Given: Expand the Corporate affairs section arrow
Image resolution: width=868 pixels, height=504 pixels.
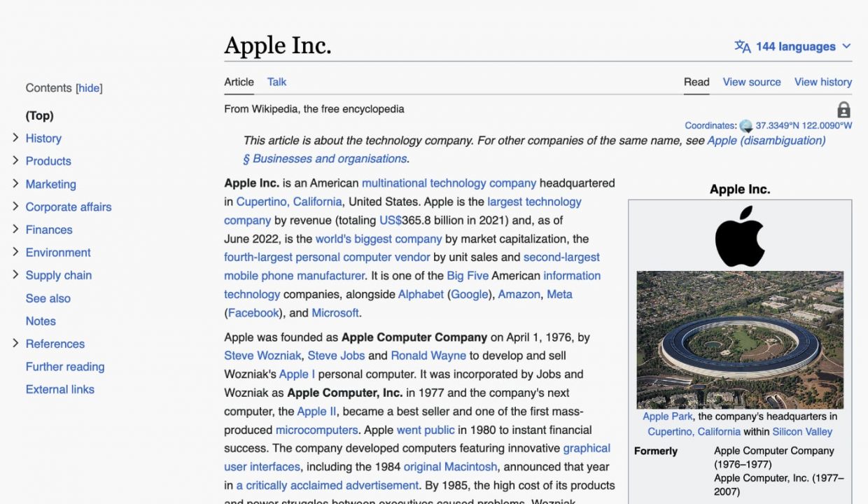Looking at the screenshot, I should click(15, 206).
